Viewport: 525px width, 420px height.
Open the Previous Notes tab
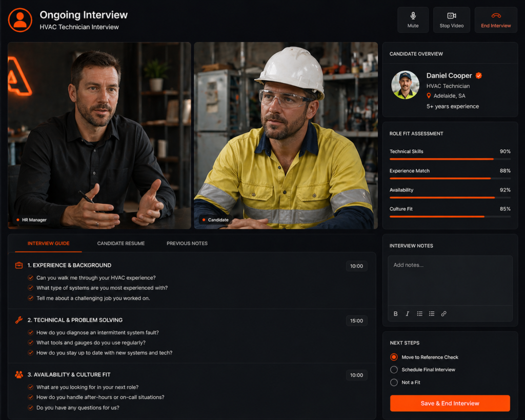[x=187, y=243]
